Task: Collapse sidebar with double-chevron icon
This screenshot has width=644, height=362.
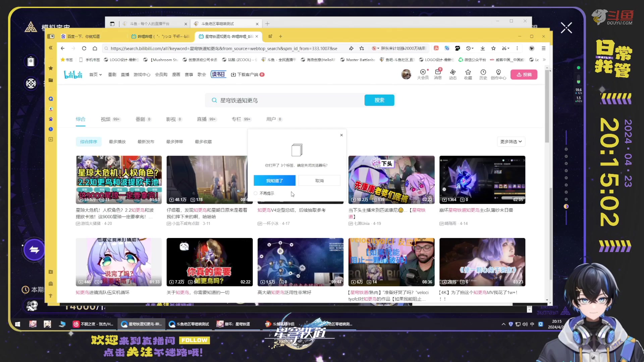Action: tap(51, 48)
